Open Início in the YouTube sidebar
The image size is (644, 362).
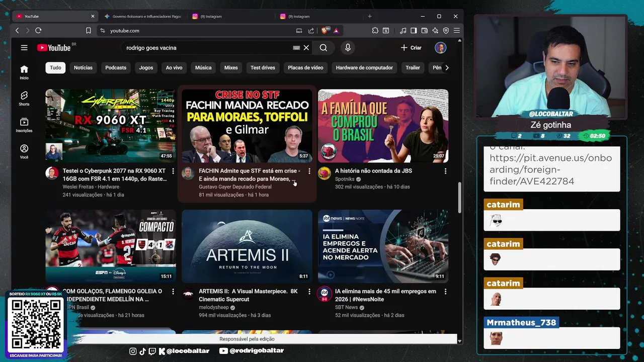pyautogui.click(x=24, y=72)
